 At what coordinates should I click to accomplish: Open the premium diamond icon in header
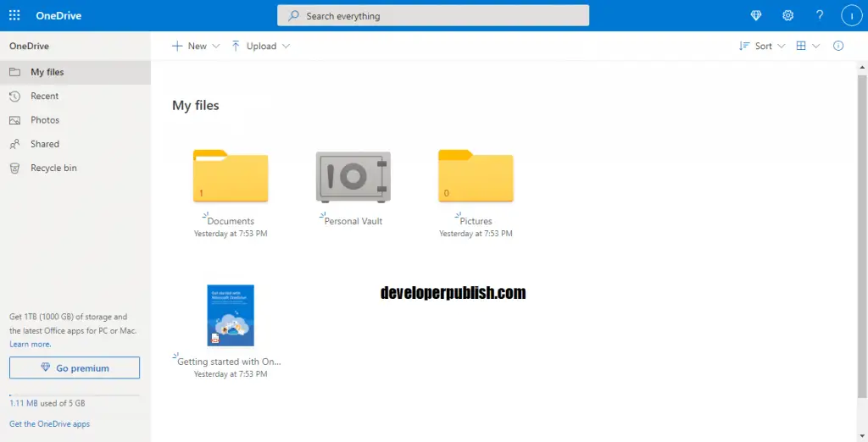click(755, 15)
